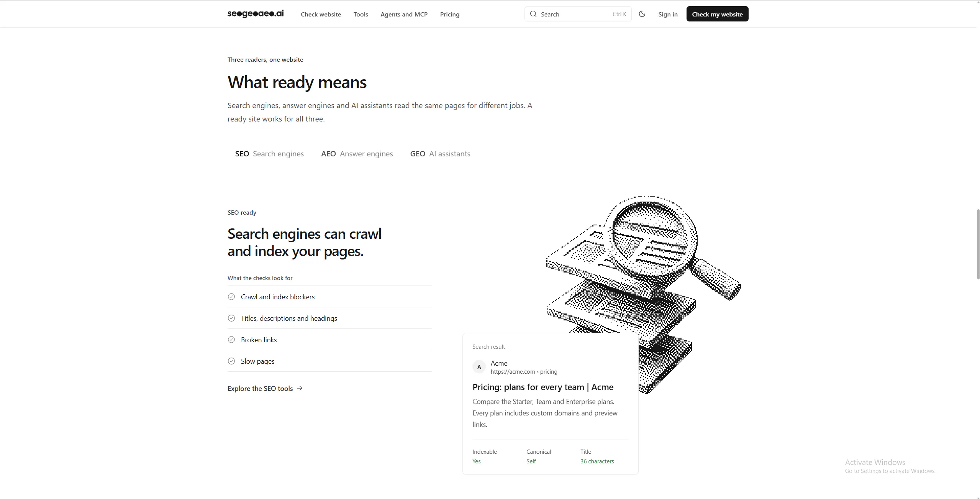Click the check icon beside Slow pages
The image size is (980, 499).
[231, 361]
